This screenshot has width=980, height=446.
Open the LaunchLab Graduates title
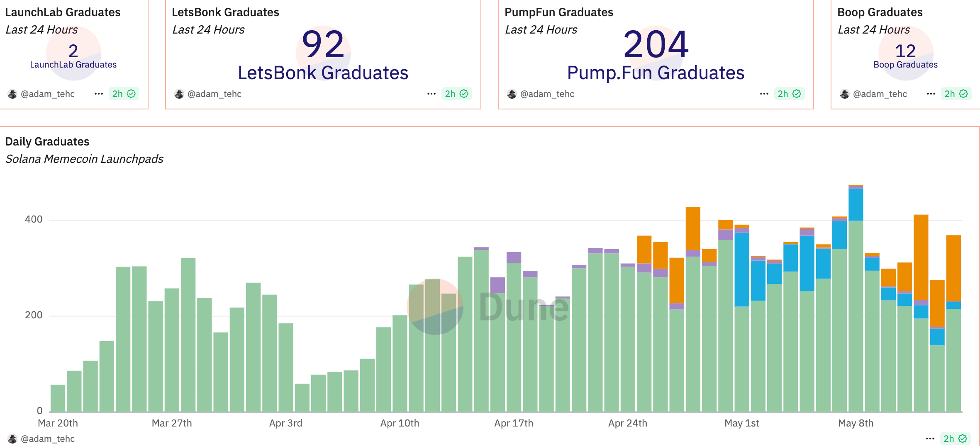pos(63,12)
